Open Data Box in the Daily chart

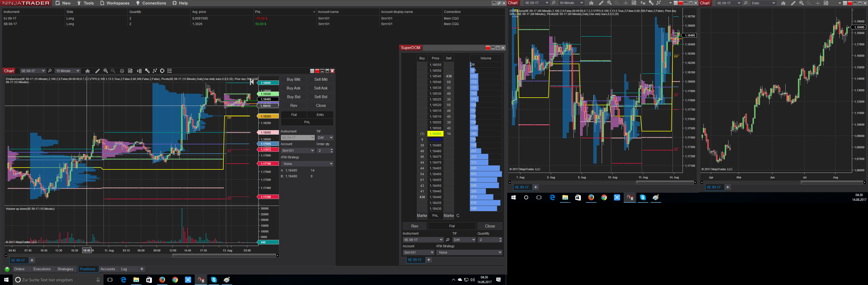826,3
